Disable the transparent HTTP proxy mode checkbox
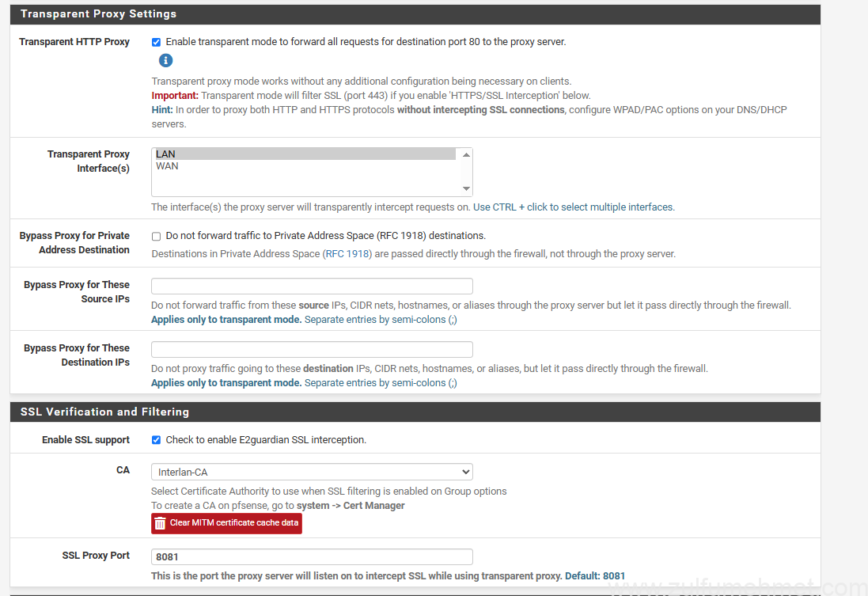The image size is (868, 596). [x=156, y=42]
